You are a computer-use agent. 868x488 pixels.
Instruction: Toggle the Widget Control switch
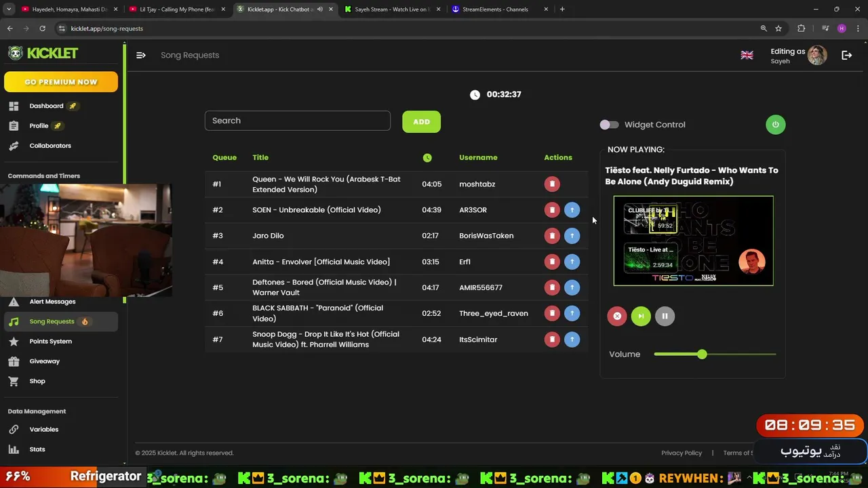(609, 125)
